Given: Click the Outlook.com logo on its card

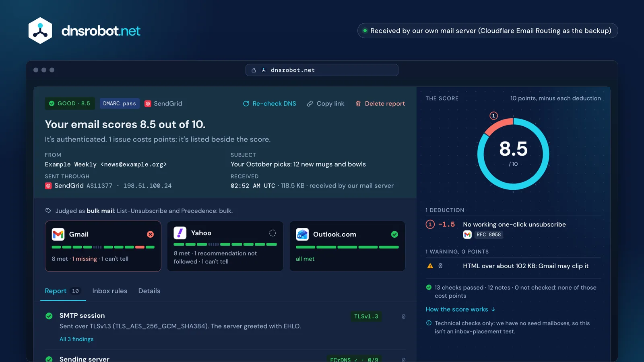Looking at the screenshot, I should (302, 234).
